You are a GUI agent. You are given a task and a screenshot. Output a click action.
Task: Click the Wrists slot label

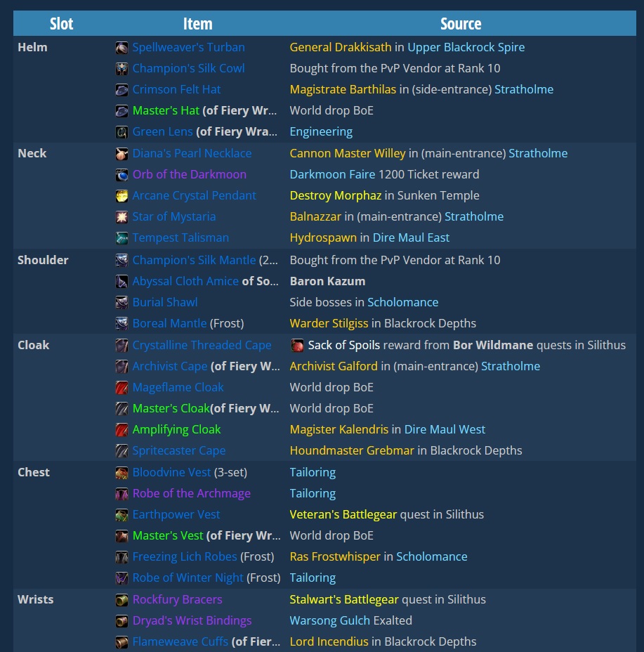click(35, 599)
